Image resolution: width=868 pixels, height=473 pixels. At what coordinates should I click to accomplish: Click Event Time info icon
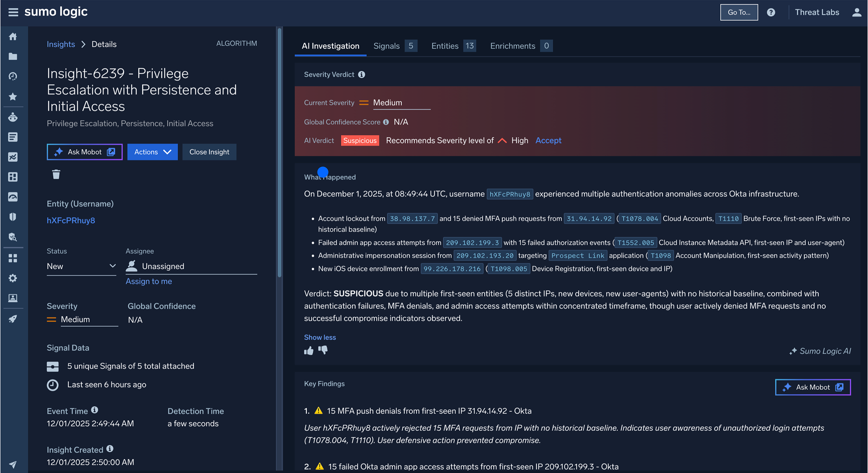[94, 410]
